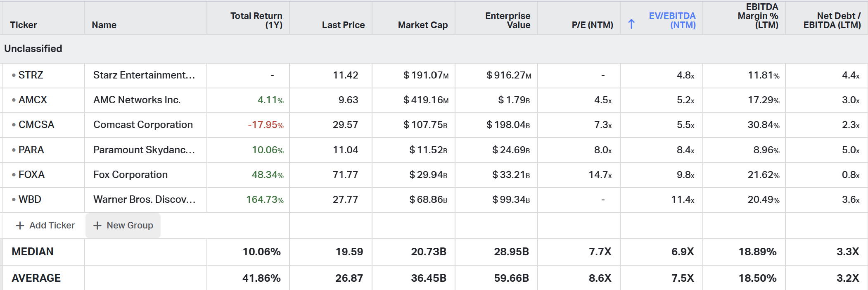Open Comcast Corporation company name
Screen dimensions: 868x290
coord(143,125)
